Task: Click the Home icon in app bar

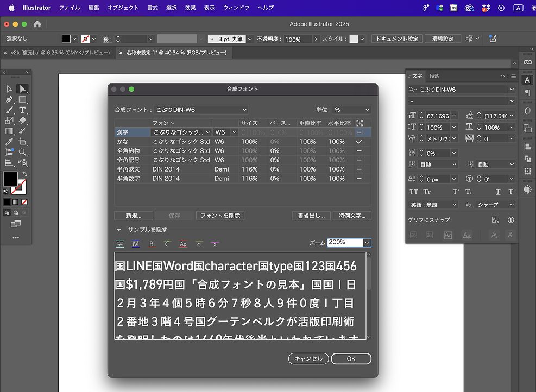Action: tap(37, 24)
